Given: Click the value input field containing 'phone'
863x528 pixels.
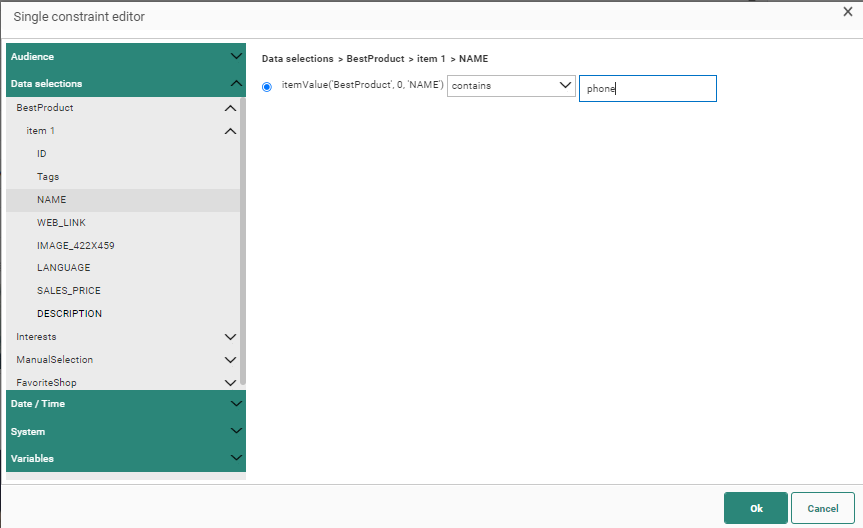Looking at the screenshot, I should click(x=647, y=89).
